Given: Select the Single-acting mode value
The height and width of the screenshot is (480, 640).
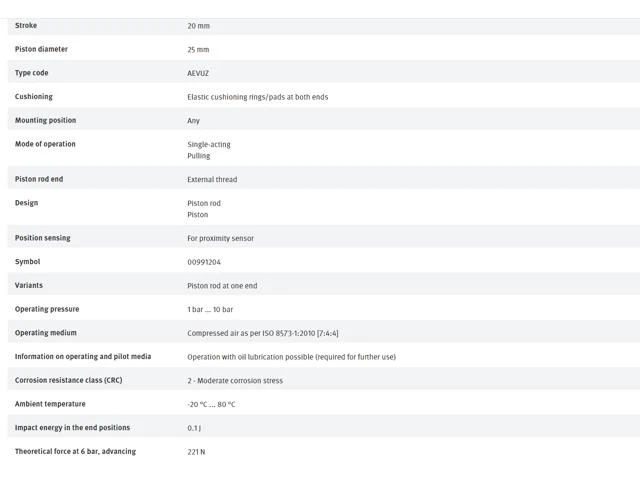Looking at the screenshot, I should pyautogui.click(x=209, y=144).
